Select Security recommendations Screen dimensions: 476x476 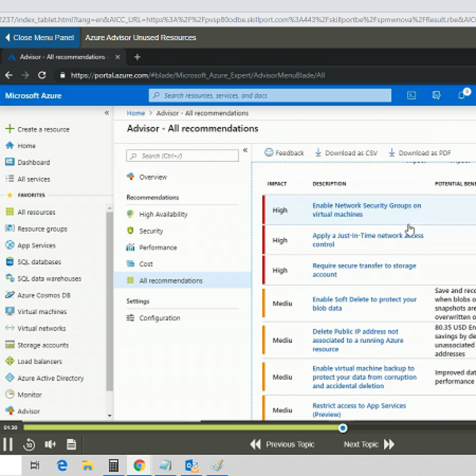(x=145, y=231)
